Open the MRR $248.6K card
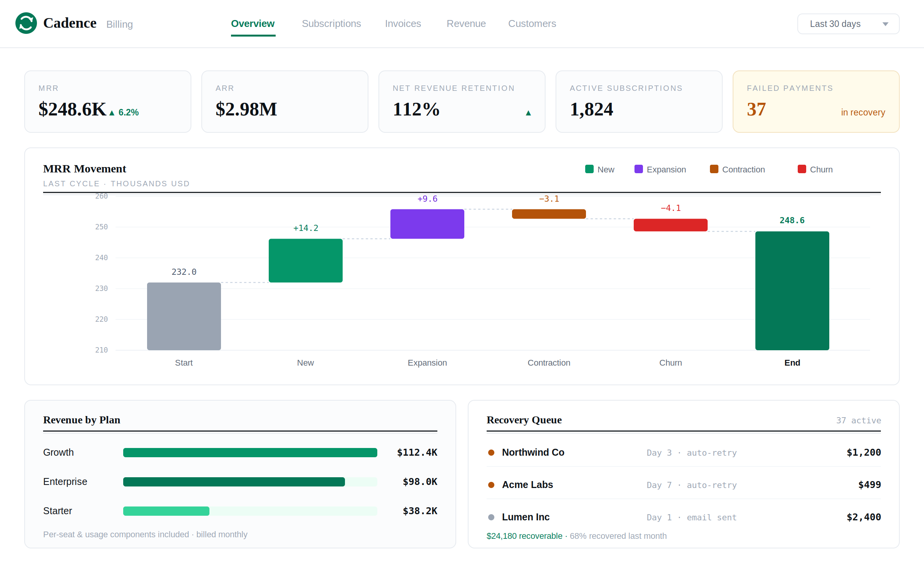This screenshot has width=924, height=585. [108, 102]
